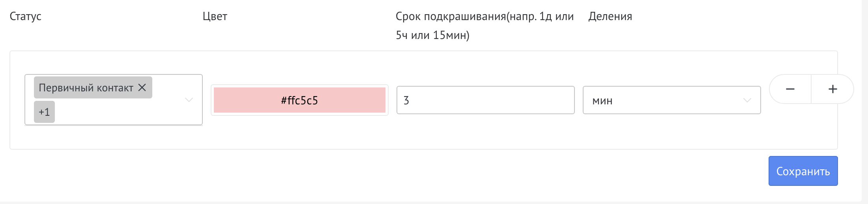The image size is (868, 204).
Task: Focus the highlight term field containing 3
Action: (x=485, y=100)
